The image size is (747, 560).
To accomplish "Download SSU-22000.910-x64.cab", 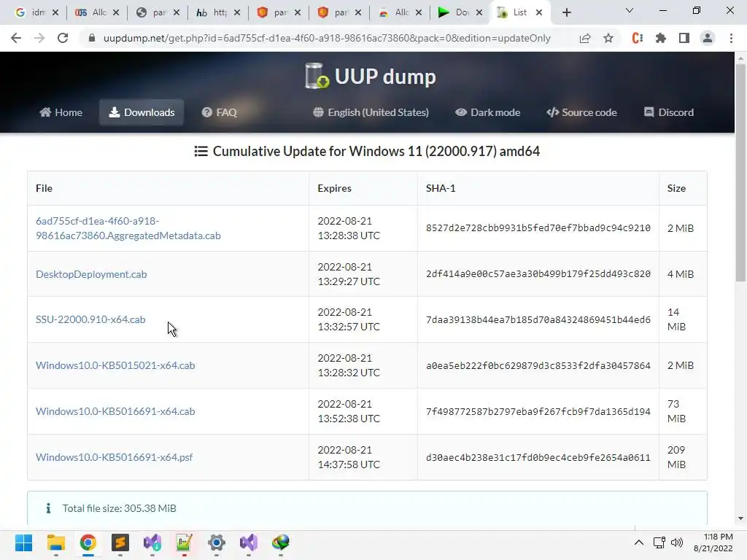I will (x=90, y=319).
